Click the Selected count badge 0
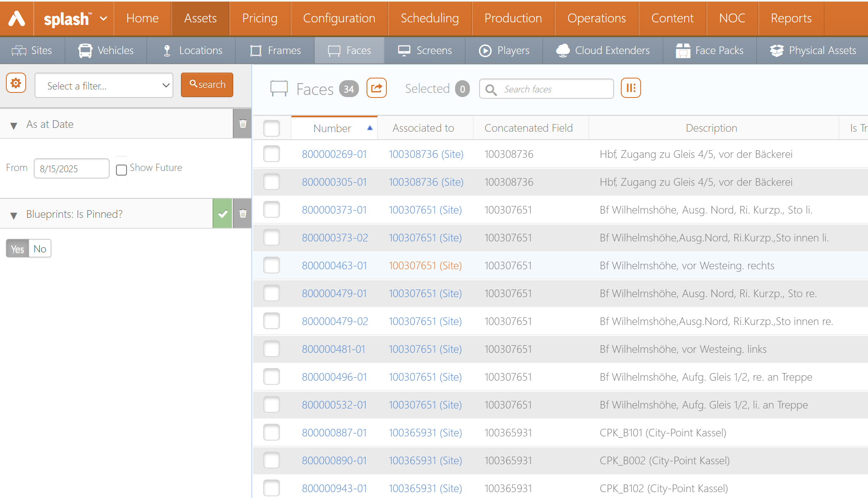 tap(462, 89)
